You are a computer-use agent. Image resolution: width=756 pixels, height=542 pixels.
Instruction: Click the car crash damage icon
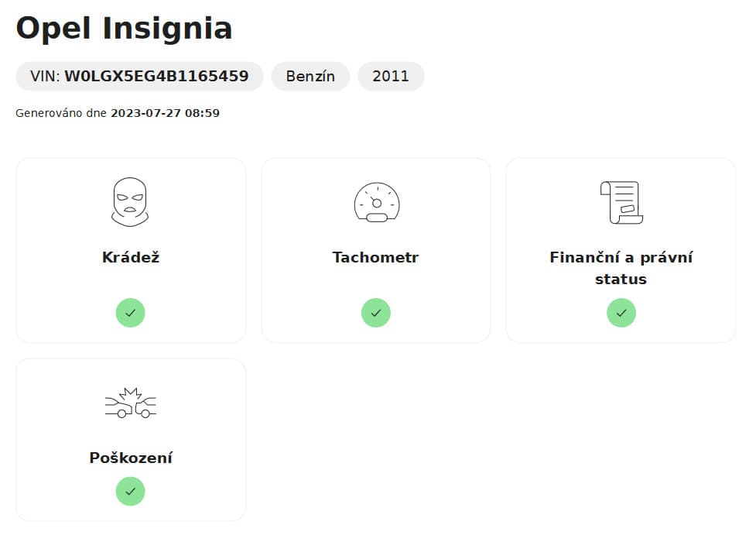click(130, 403)
